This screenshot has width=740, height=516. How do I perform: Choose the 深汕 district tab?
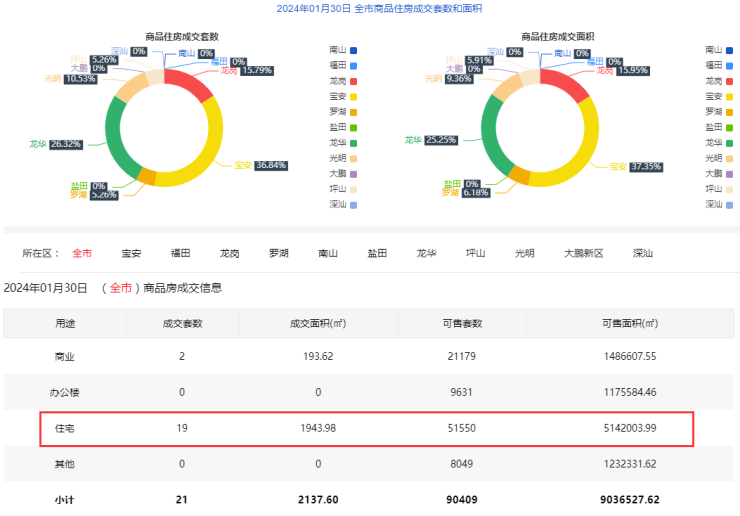coord(643,253)
